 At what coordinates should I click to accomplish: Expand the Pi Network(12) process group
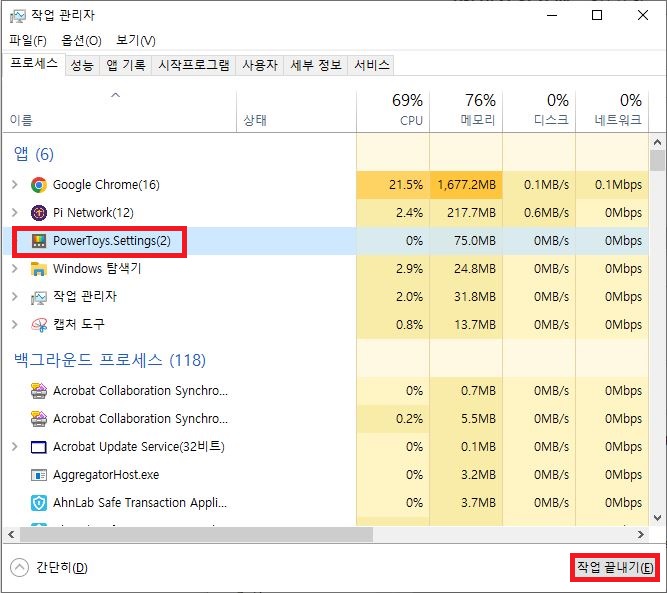pos(15,212)
